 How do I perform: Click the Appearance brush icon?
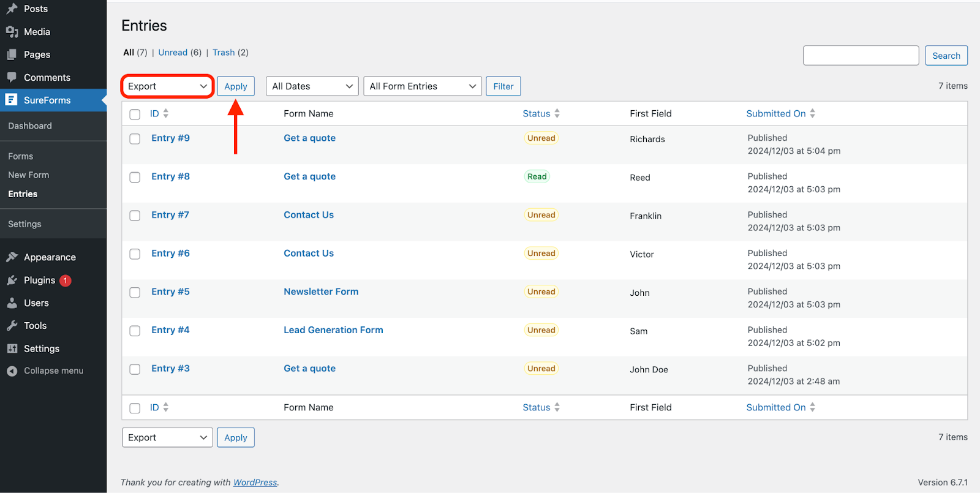[12, 257]
